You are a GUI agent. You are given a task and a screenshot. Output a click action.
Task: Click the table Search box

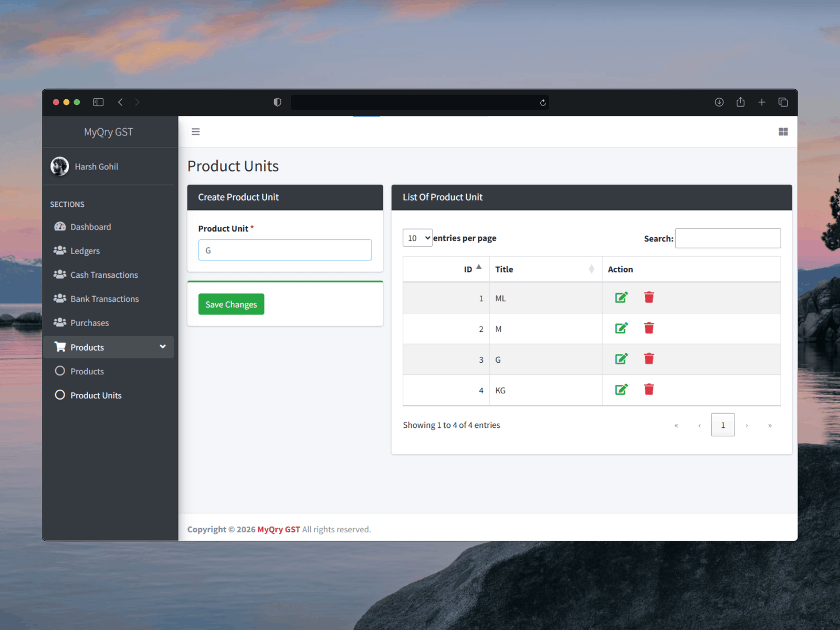tap(728, 238)
